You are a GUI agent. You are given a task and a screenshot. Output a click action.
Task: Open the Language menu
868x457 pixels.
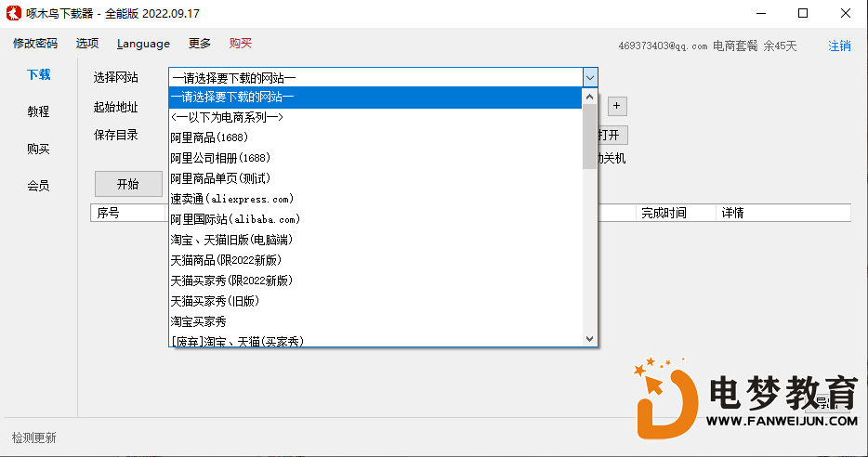click(x=143, y=44)
